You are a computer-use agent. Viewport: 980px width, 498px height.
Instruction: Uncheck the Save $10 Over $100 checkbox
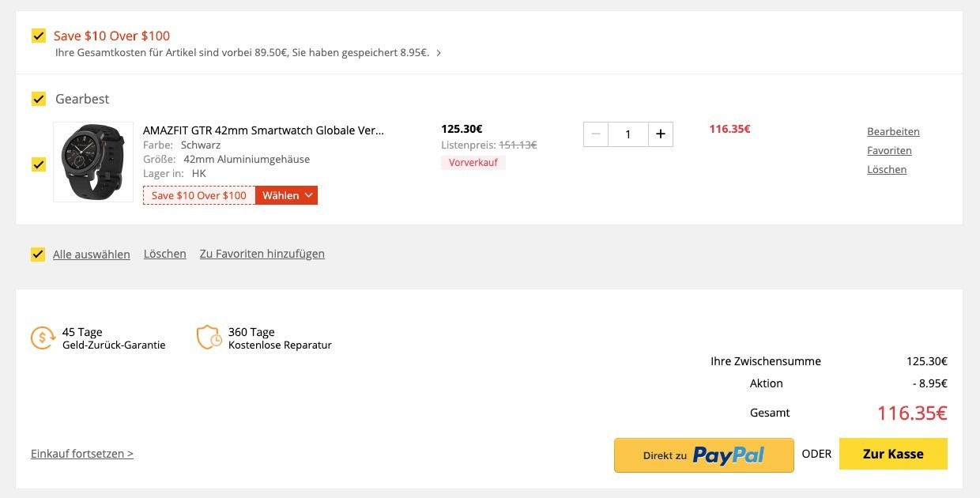point(38,36)
